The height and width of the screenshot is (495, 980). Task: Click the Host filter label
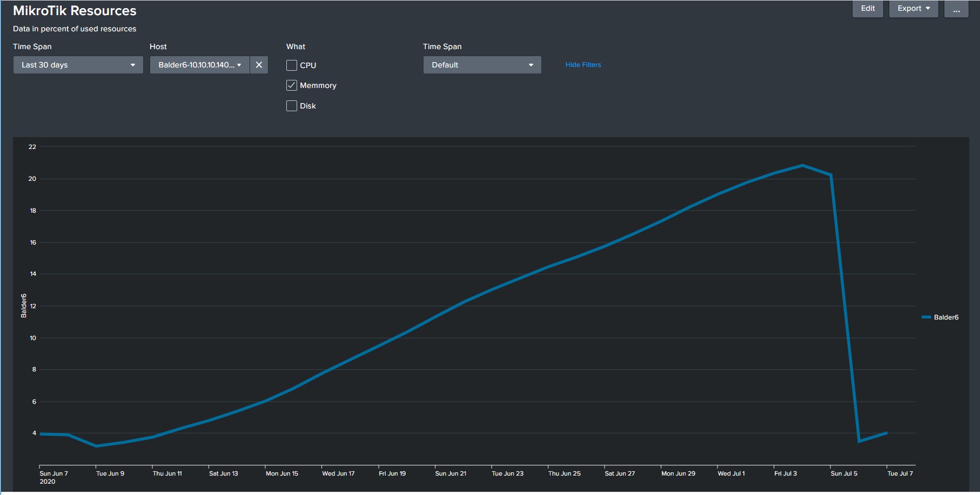coord(158,46)
